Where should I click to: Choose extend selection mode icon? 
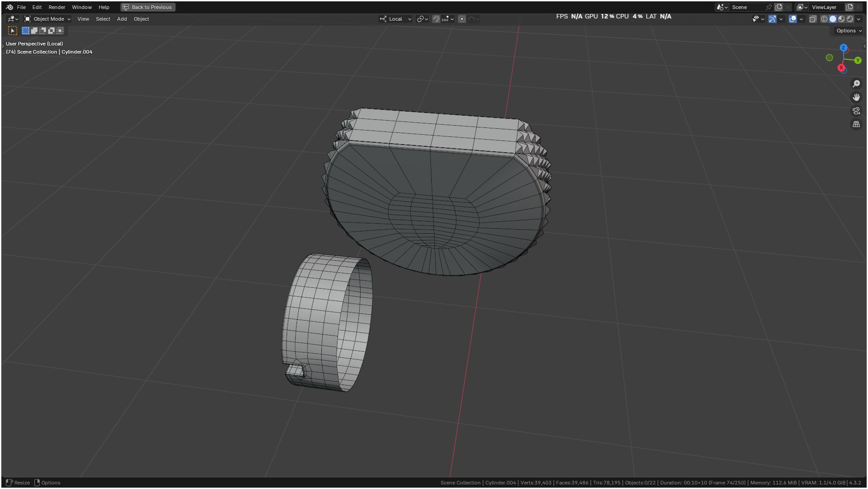coord(34,31)
